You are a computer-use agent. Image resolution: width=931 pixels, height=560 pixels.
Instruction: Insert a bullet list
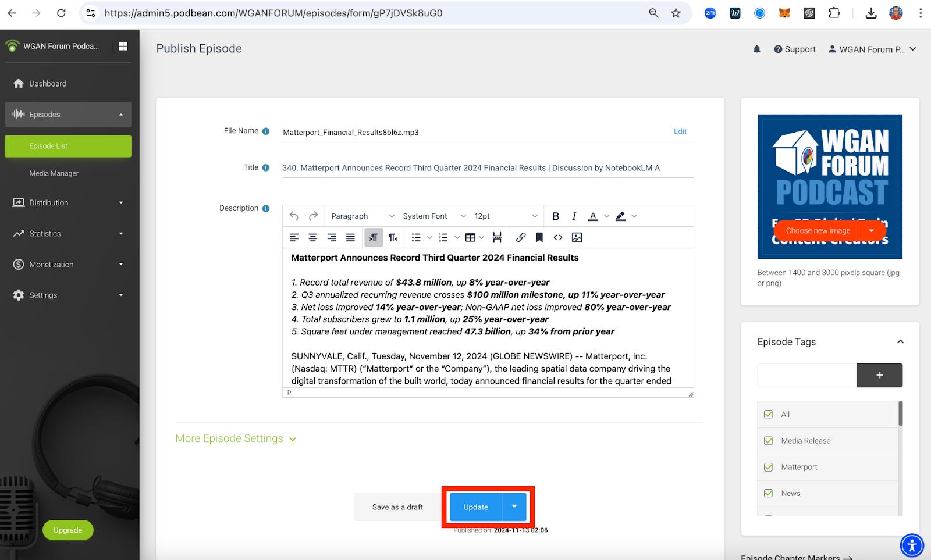[416, 237]
